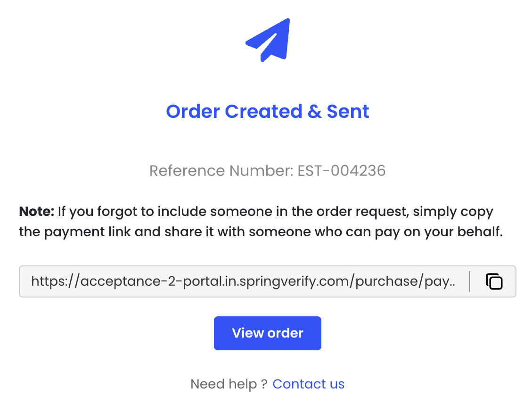Click the word Order in the heading

(193, 111)
